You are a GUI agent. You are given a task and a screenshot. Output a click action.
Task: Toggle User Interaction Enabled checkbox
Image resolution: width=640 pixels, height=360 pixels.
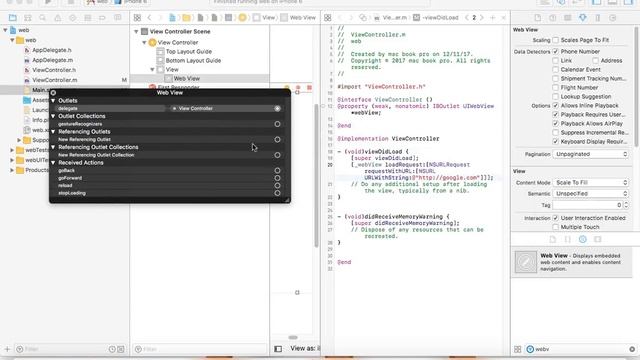pyautogui.click(x=556, y=218)
